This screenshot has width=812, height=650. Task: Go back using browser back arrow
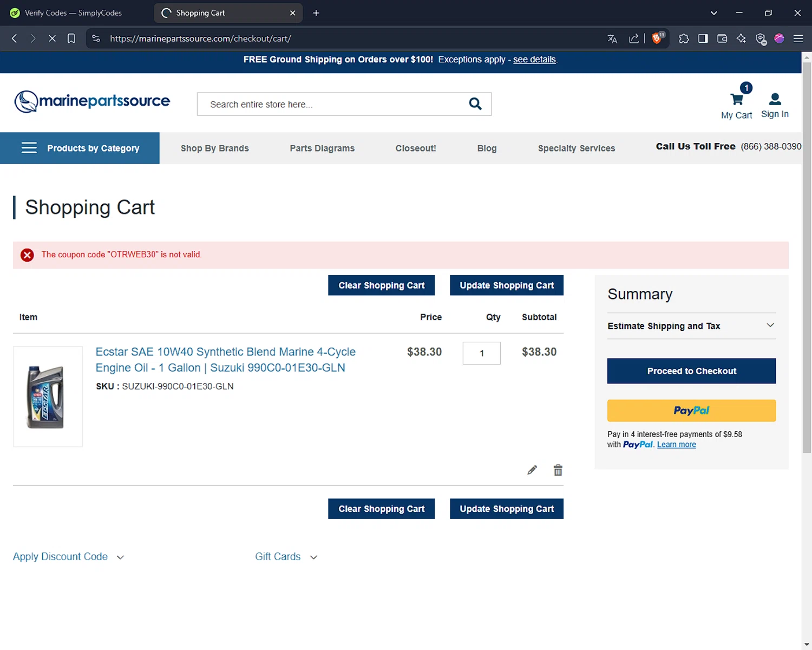point(15,38)
